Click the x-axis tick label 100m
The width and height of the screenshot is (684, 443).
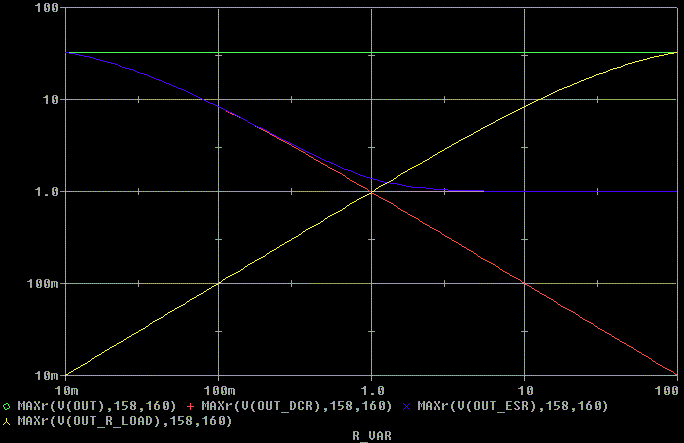[x=218, y=388]
